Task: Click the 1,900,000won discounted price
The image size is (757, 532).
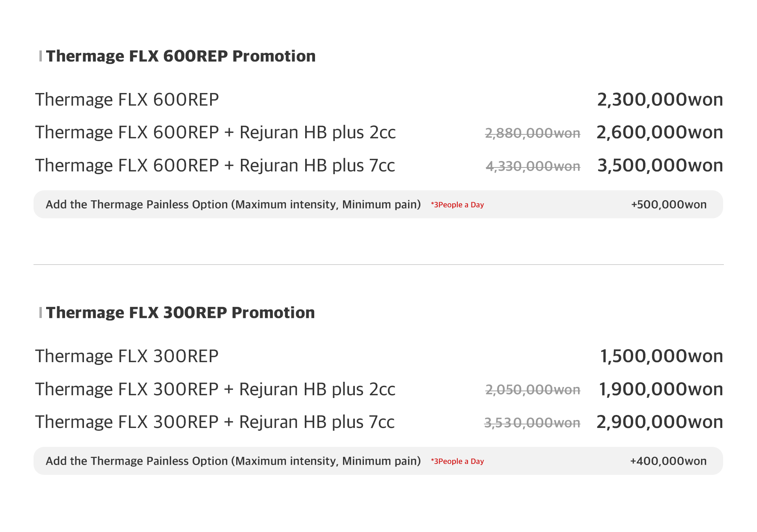Action: (x=661, y=389)
